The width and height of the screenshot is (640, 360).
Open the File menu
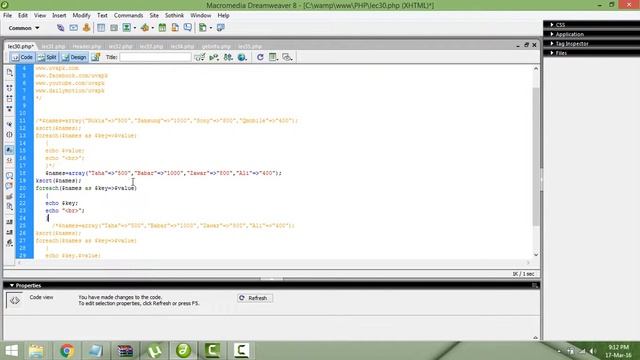(7, 16)
